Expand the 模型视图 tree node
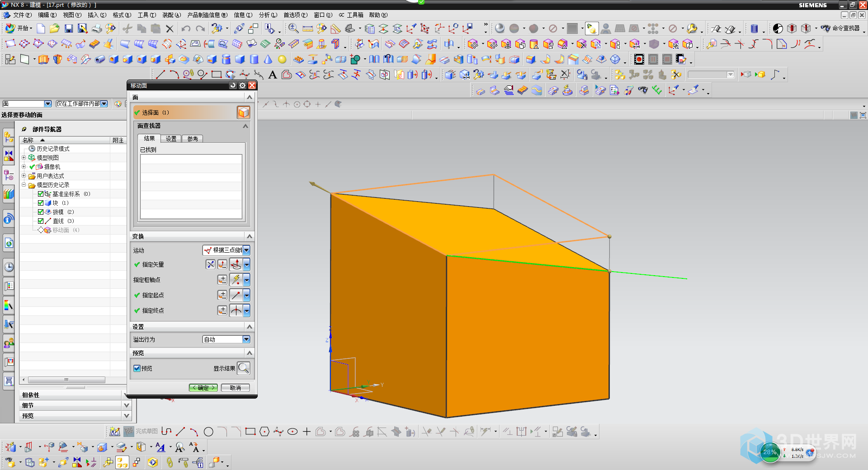The image size is (868, 470). [24, 158]
